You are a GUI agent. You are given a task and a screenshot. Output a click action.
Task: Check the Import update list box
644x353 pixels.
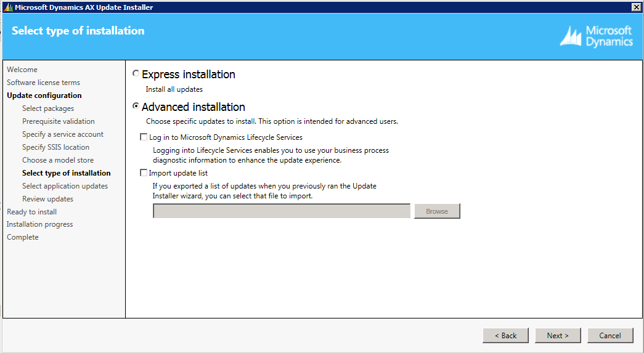pyautogui.click(x=144, y=173)
